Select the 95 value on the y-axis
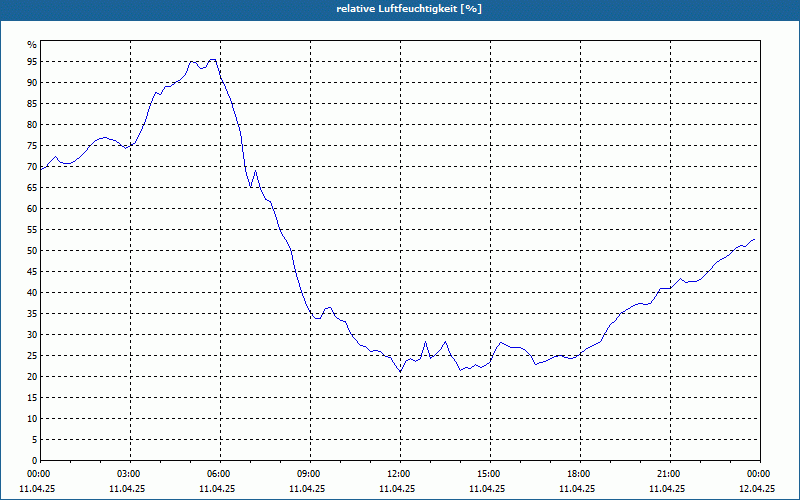Image resolution: width=800 pixels, height=500 pixels. pyautogui.click(x=32, y=62)
